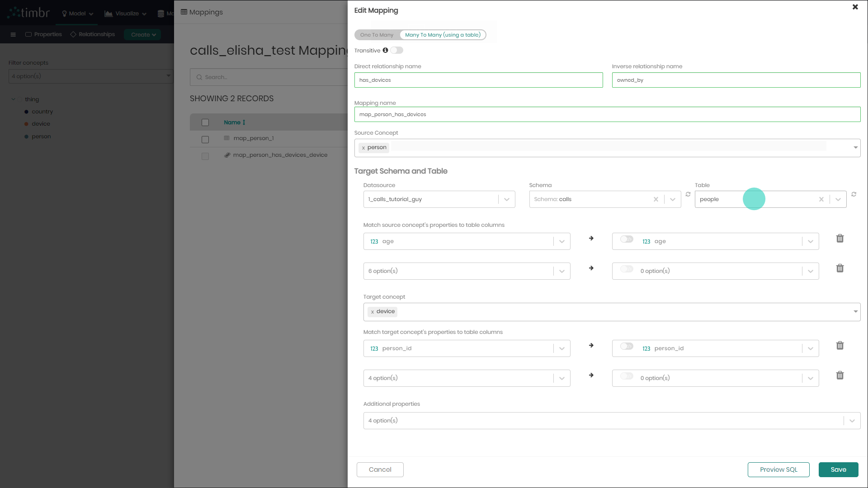Image resolution: width=868 pixels, height=488 pixels.
Task: Open target person_id property dropdown
Action: [561, 348]
